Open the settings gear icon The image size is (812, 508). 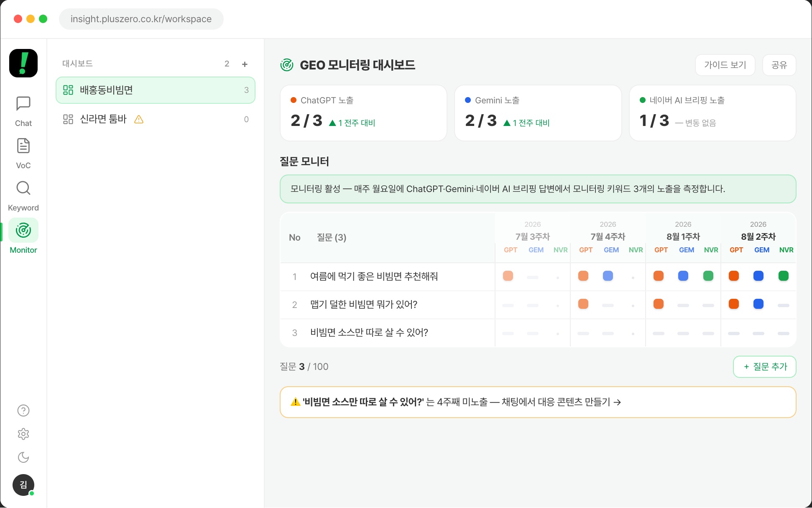click(x=23, y=434)
